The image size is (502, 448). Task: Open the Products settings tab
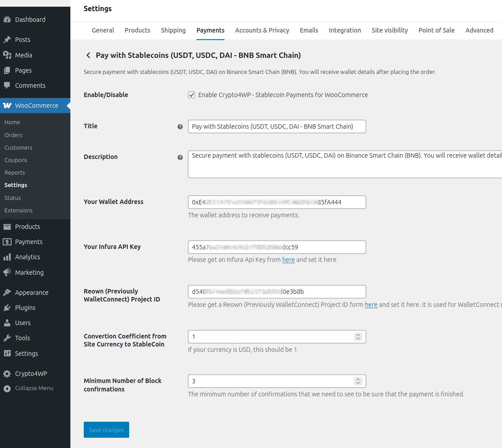click(137, 30)
